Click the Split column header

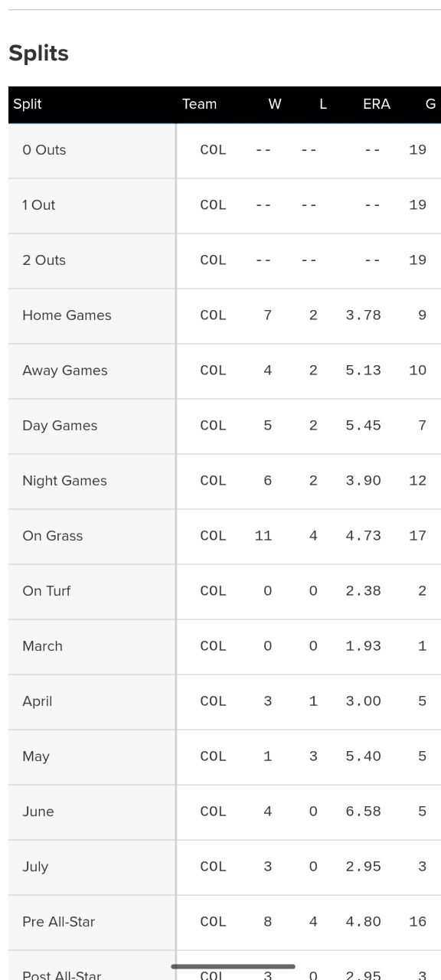[x=28, y=104]
